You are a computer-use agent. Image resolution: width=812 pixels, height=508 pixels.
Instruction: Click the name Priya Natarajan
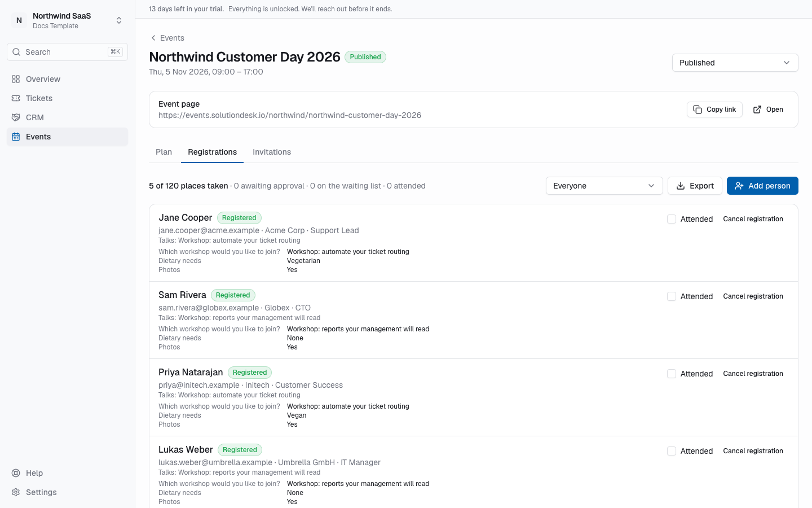click(x=191, y=372)
